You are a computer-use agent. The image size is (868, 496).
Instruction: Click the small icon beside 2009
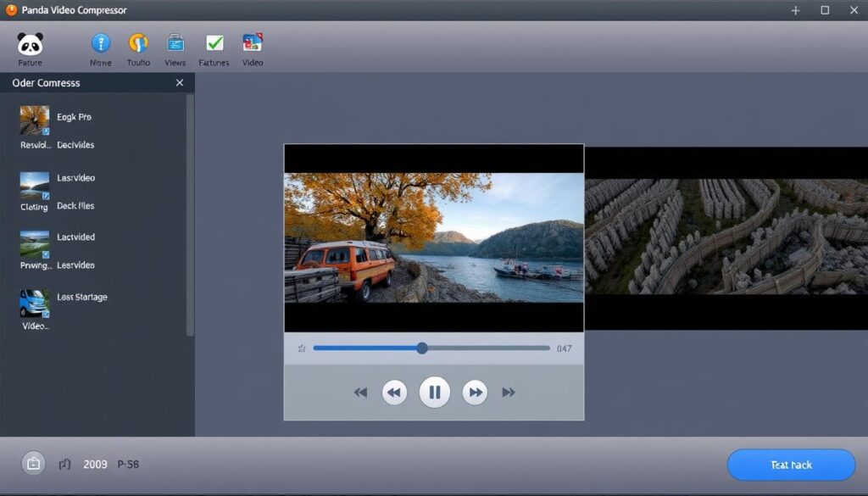pyautogui.click(x=64, y=465)
